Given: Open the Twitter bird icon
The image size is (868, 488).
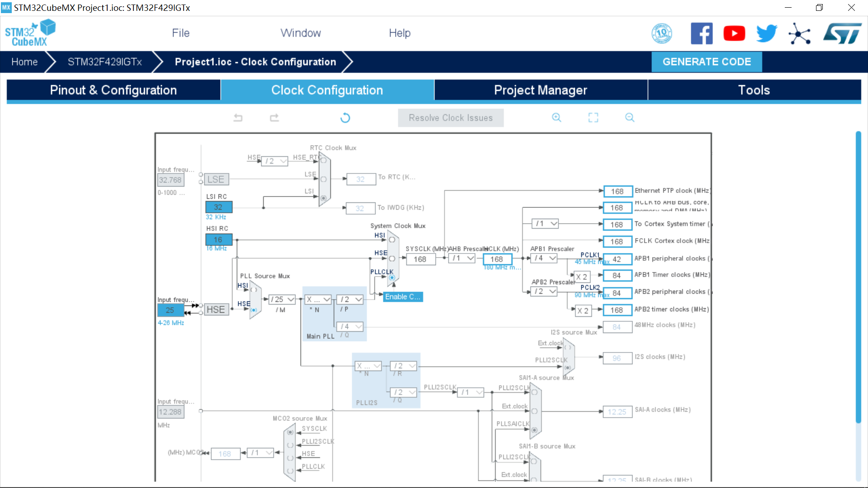Looking at the screenshot, I should [767, 33].
